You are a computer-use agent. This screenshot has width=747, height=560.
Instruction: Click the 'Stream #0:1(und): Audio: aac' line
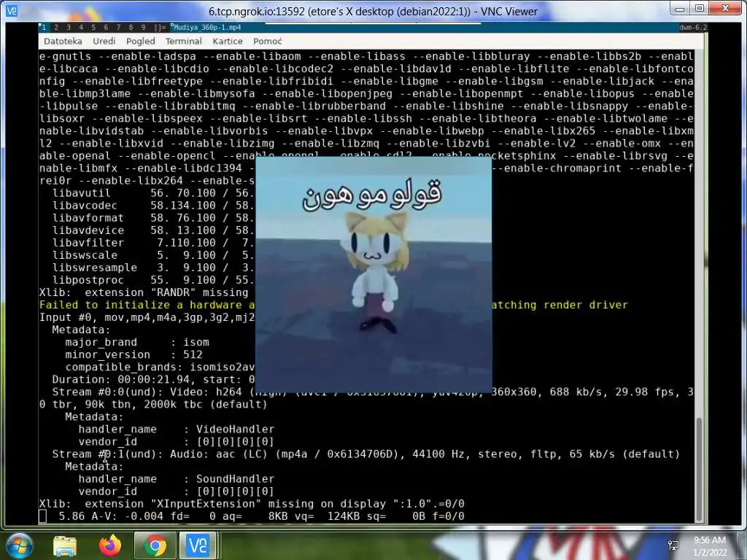click(x=366, y=454)
